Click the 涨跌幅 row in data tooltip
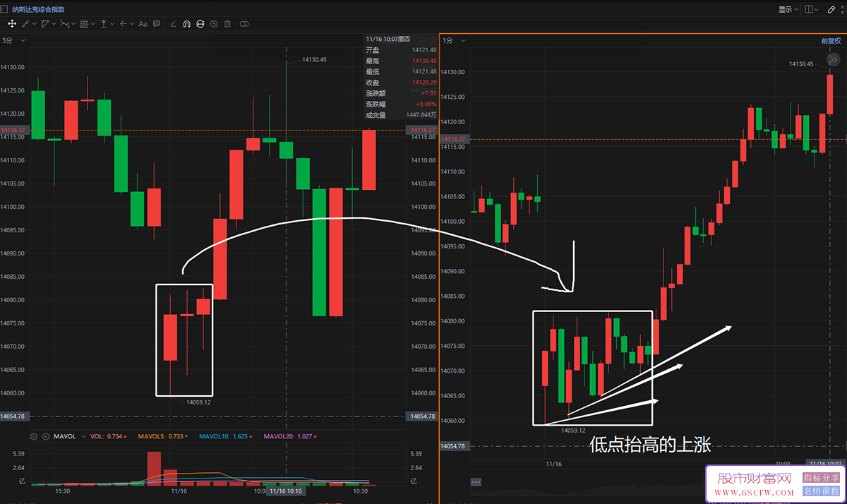The width and height of the screenshot is (847, 504). tap(401, 104)
